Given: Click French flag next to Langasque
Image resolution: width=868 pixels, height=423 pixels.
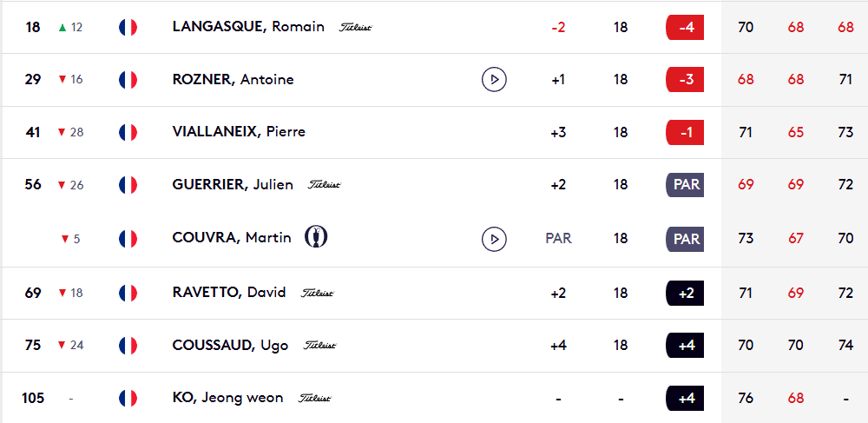Looking at the screenshot, I should click(x=128, y=27).
